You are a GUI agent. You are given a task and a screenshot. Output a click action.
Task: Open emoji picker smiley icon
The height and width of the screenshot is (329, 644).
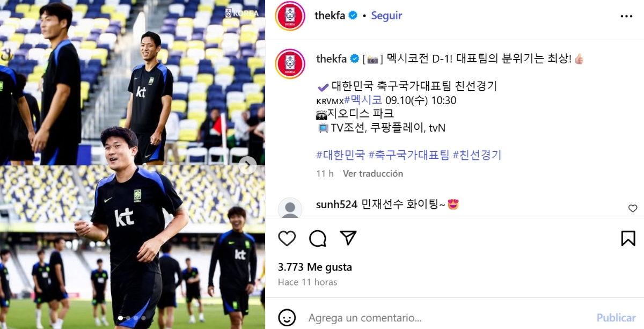287,317
